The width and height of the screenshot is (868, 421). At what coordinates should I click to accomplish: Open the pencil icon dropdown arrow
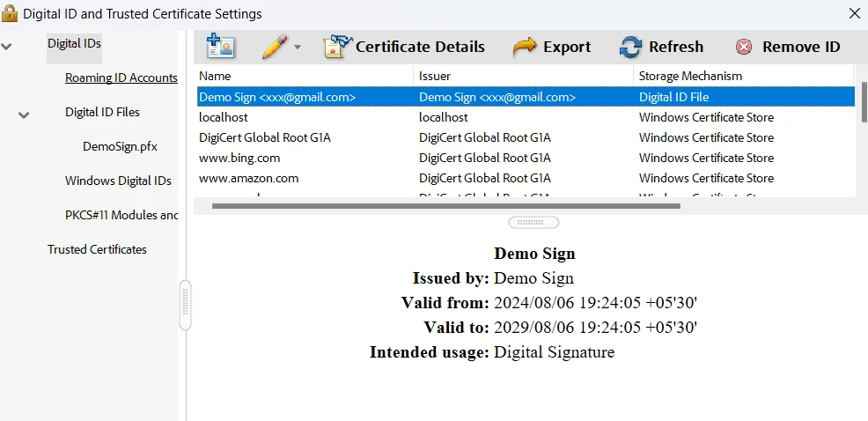298,48
